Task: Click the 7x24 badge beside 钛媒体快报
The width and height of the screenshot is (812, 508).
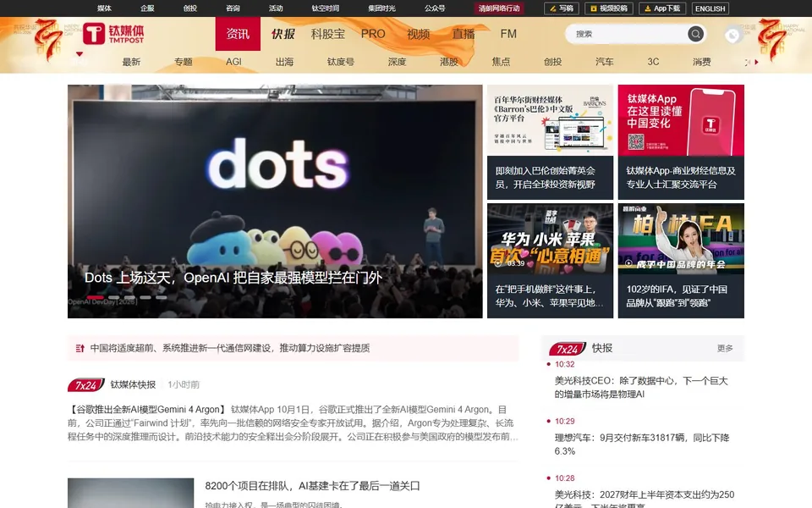Action: (86, 385)
